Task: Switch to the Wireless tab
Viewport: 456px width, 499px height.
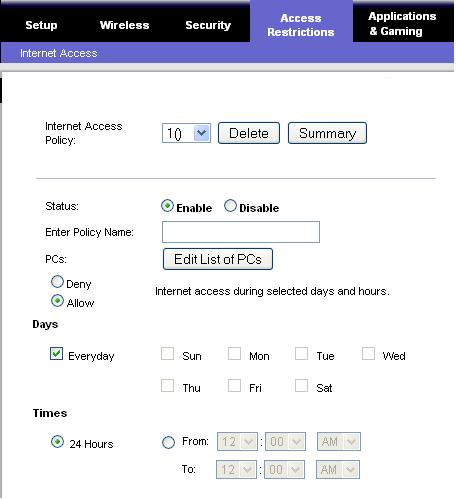Action: click(124, 25)
